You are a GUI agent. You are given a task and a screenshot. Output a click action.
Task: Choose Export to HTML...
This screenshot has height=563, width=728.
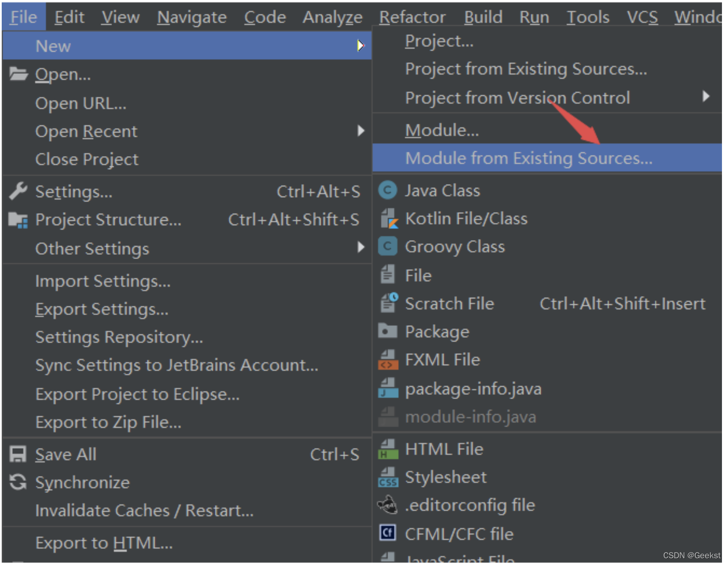click(x=187, y=543)
